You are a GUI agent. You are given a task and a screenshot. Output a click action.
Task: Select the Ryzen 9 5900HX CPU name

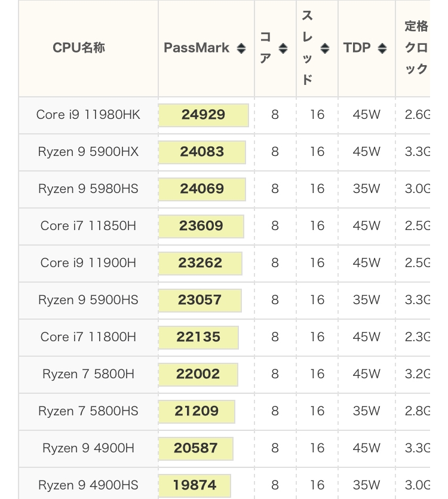88,152
